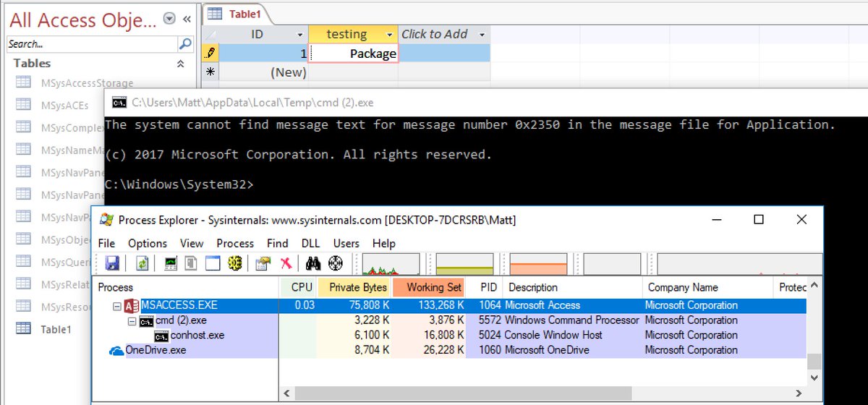Open the File menu in Process Explorer
868x405 pixels.
[x=106, y=244]
